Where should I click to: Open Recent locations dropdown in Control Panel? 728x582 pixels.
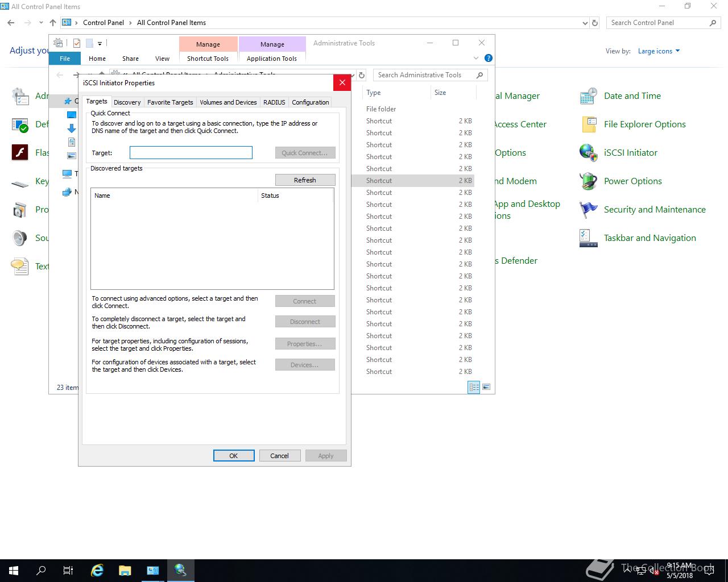pos(41,23)
